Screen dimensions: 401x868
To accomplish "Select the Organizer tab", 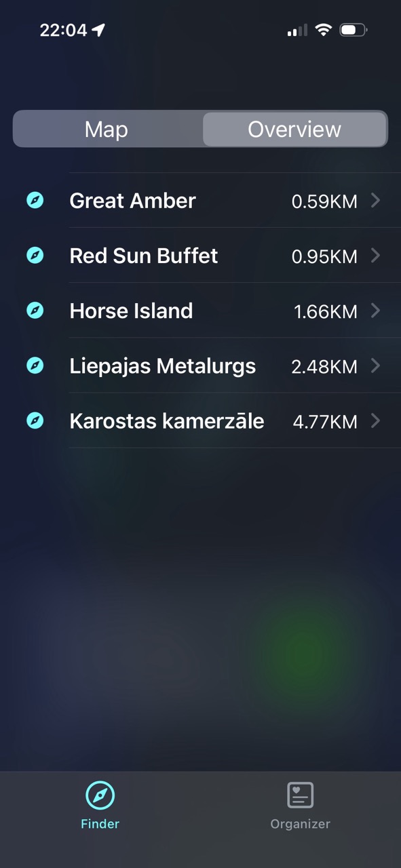I will (300, 806).
